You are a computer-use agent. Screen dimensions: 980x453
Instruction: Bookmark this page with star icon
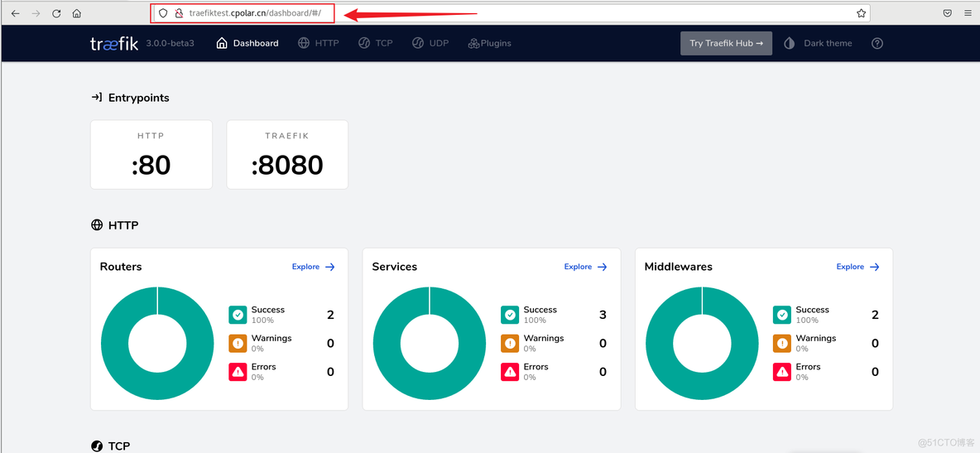pyautogui.click(x=861, y=13)
